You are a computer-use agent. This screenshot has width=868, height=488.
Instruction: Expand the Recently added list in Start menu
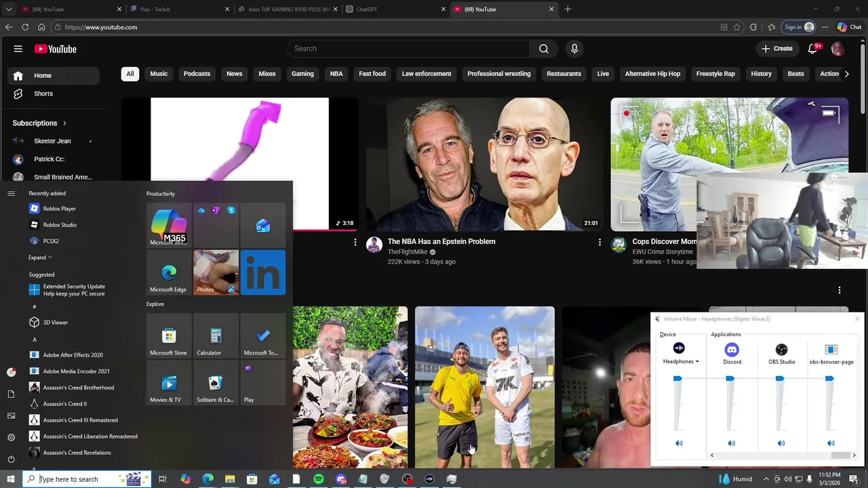(40, 258)
